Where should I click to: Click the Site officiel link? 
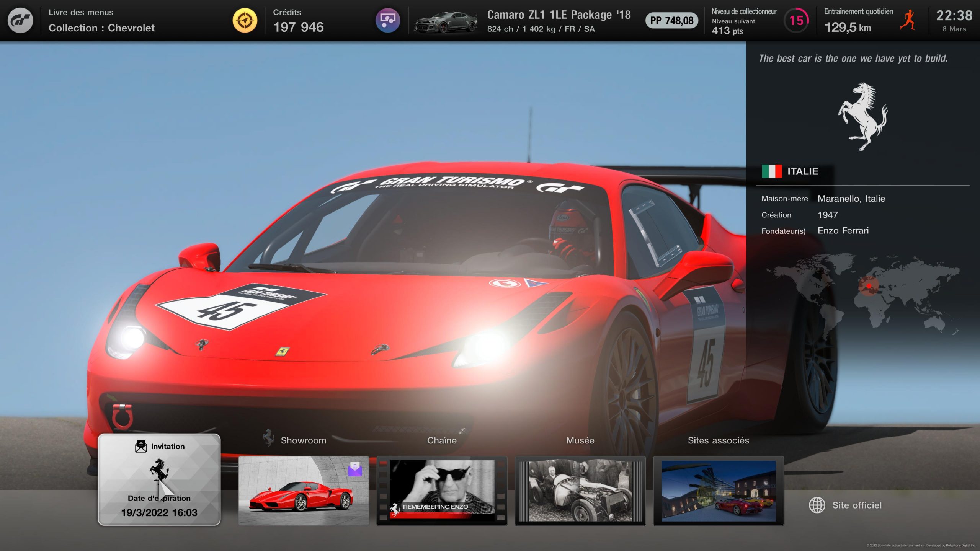coord(856,505)
